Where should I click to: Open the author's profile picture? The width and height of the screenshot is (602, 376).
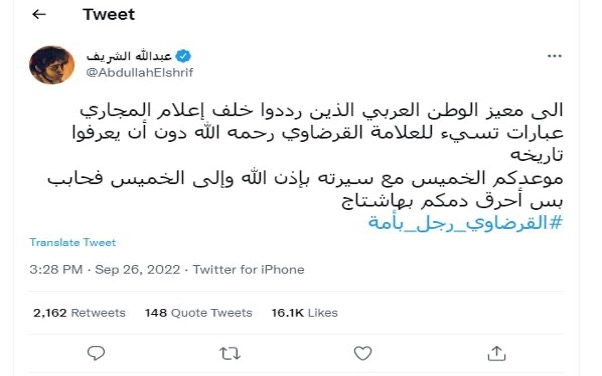51,65
